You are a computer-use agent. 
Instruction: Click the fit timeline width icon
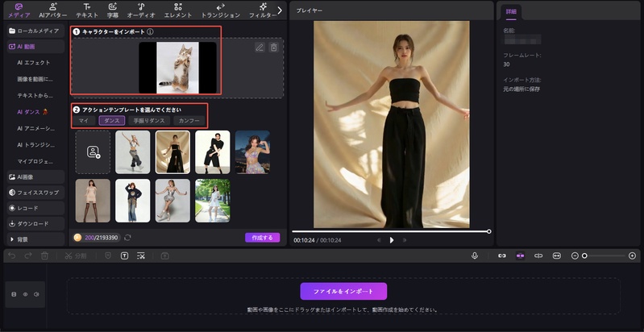(x=556, y=255)
